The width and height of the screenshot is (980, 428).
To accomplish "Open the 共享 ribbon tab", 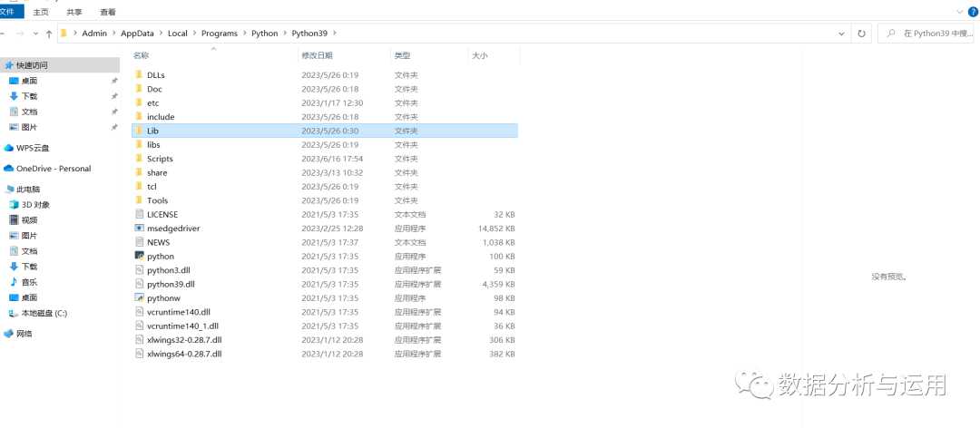I will click(x=74, y=12).
